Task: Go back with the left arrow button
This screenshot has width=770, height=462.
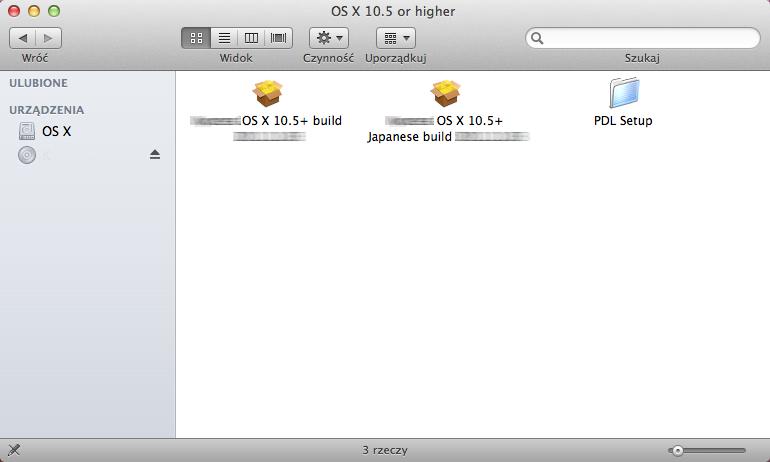Action: (23, 38)
